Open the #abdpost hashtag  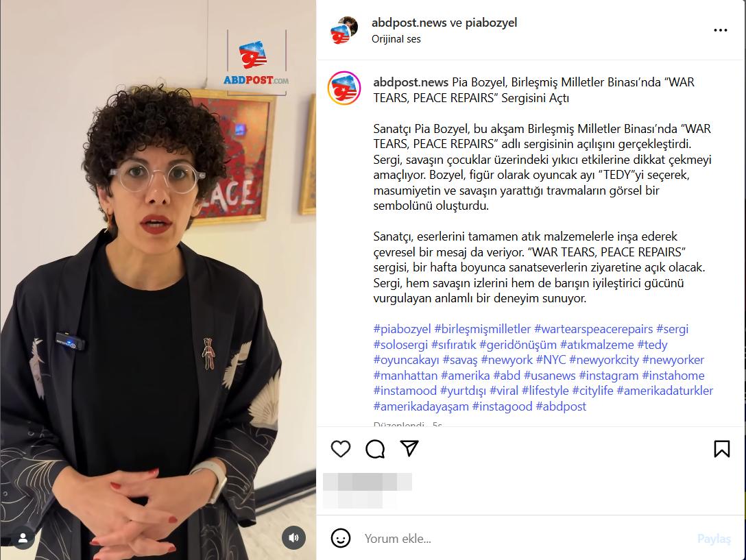[x=561, y=406]
